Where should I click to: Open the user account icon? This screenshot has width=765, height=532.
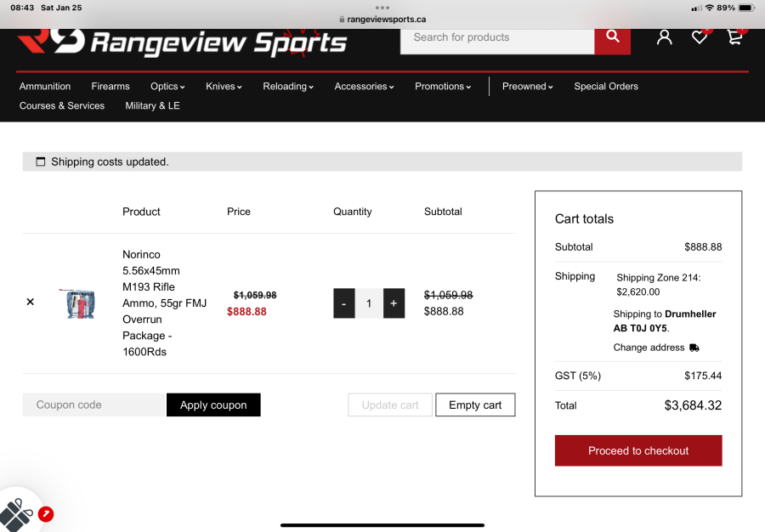point(664,37)
